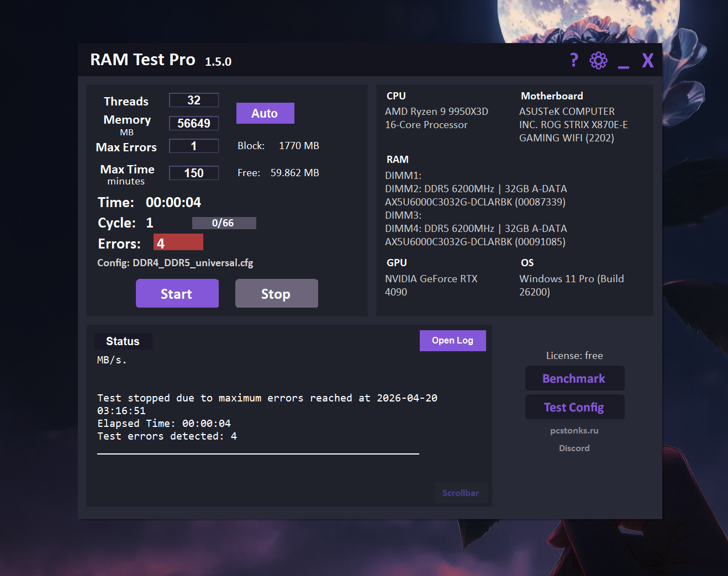Click the DIMM3: empty slot label
Viewport: 728px width, 576px height.
tap(403, 215)
